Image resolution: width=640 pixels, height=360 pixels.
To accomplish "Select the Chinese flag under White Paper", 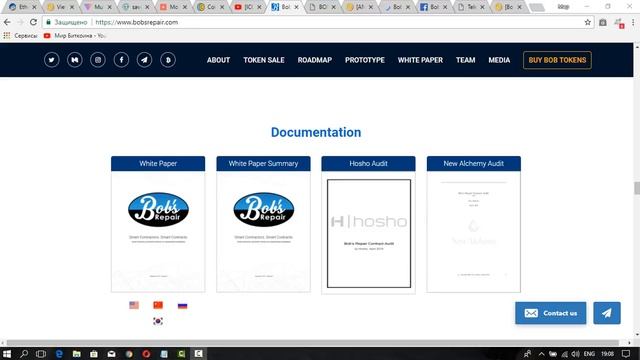I will coord(158,305).
